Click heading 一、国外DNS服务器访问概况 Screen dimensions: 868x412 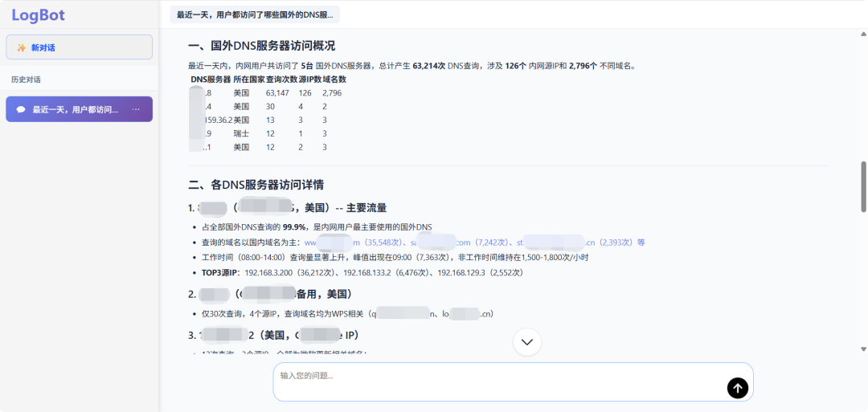pos(261,45)
